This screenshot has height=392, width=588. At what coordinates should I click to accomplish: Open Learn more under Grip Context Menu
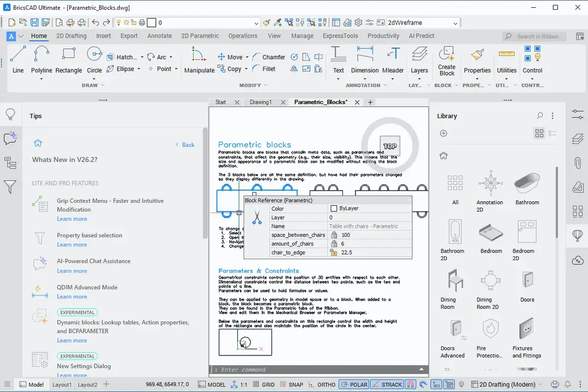[72, 219]
